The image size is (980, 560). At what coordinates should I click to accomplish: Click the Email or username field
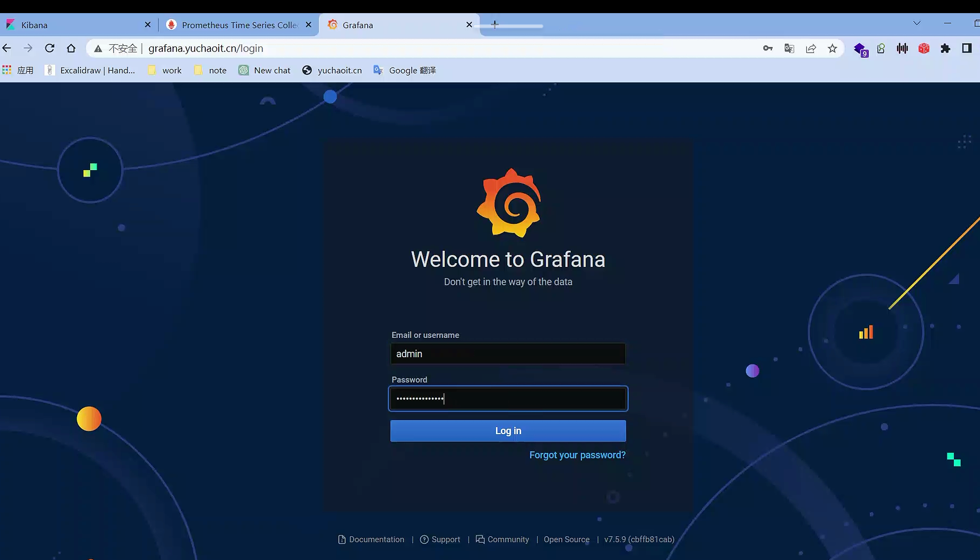point(508,353)
